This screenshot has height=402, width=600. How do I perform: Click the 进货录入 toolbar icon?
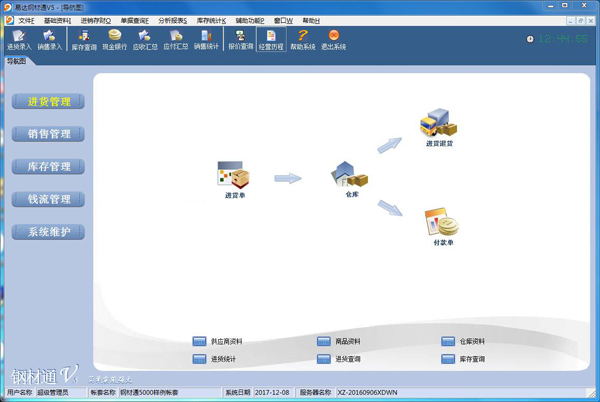pos(19,39)
